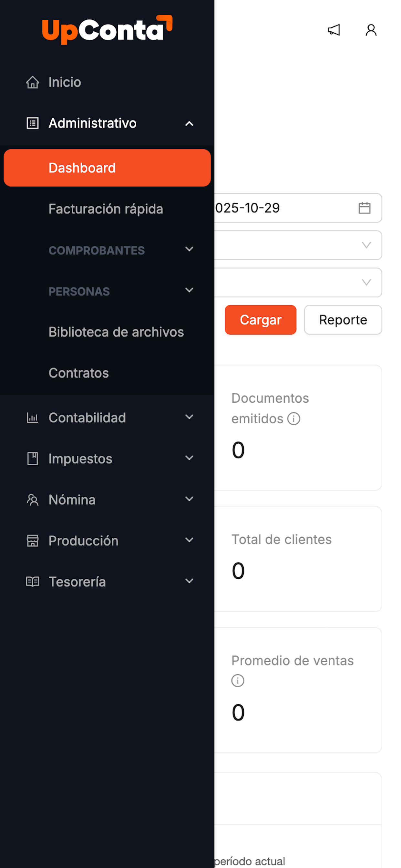Expand the PERSONAS submenu chevron
Viewport: 401px width, 868px height.
pyautogui.click(x=190, y=290)
